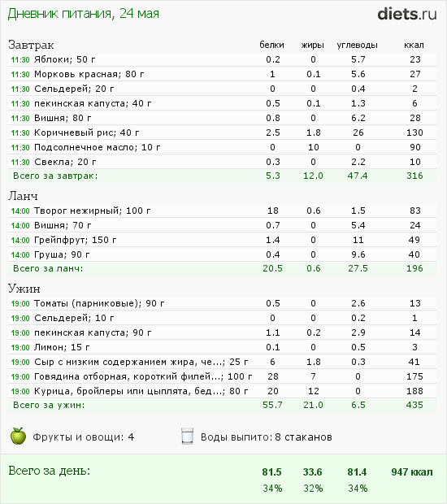Click the 11:30 time next to Морковь красная

[20, 75]
